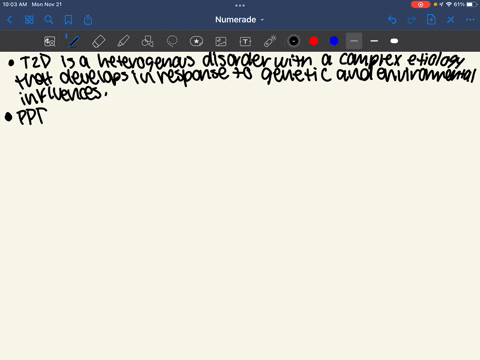Select the Highlighter tool
480x360 pixels.
pos(123,41)
